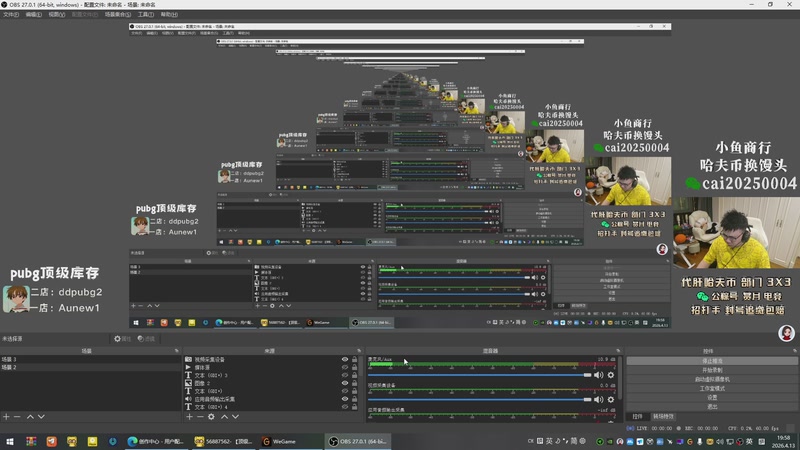Toggle visibility of 图像 2 source

pyautogui.click(x=345, y=383)
